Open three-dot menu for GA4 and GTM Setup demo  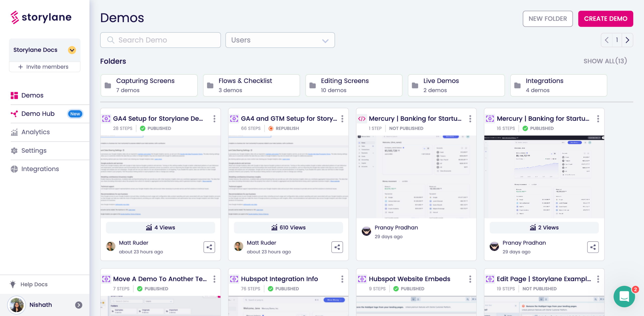[342, 119]
